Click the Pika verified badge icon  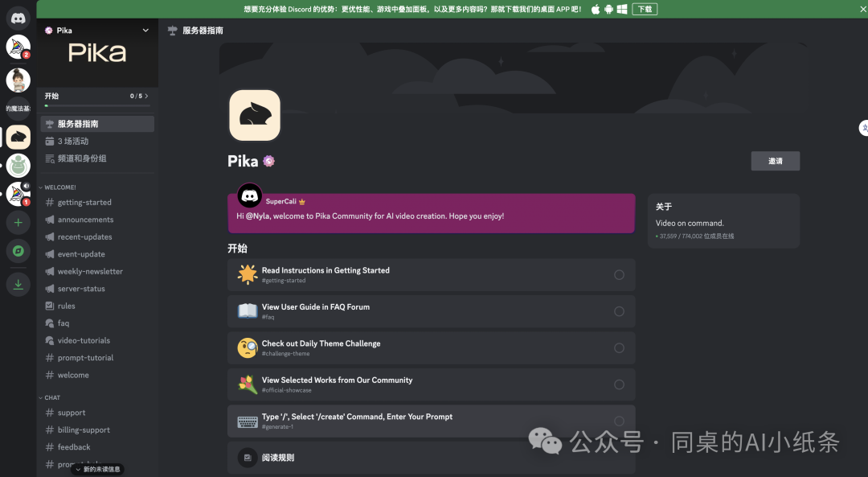269,161
